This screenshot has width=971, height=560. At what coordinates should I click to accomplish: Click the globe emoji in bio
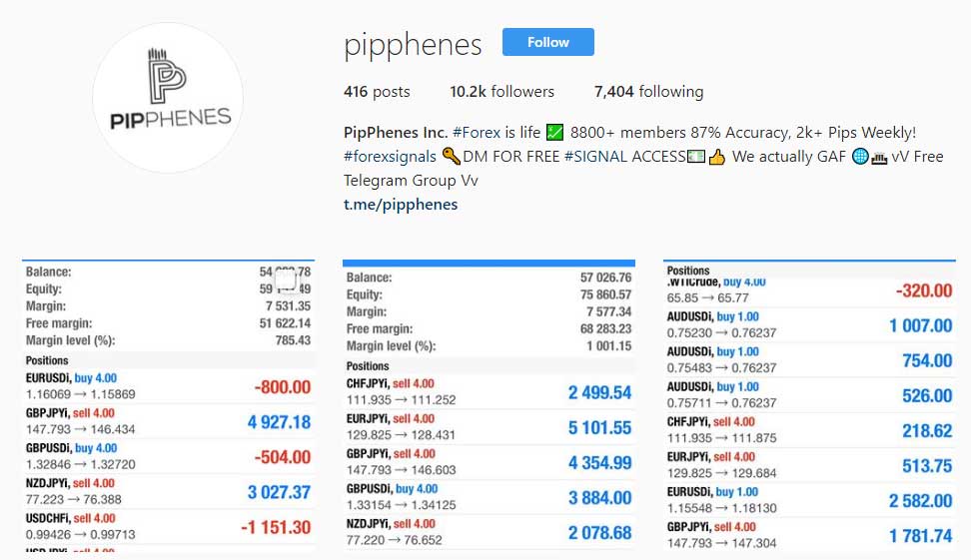click(860, 157)
